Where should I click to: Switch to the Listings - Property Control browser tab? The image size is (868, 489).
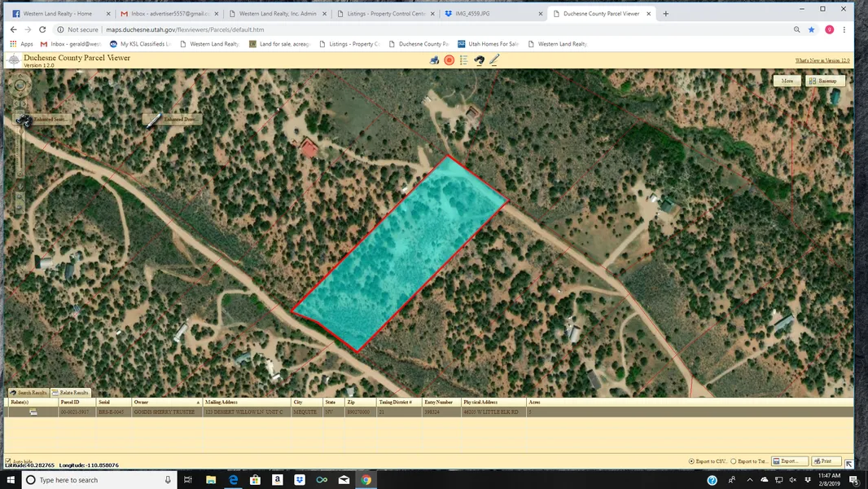point(384,14)
